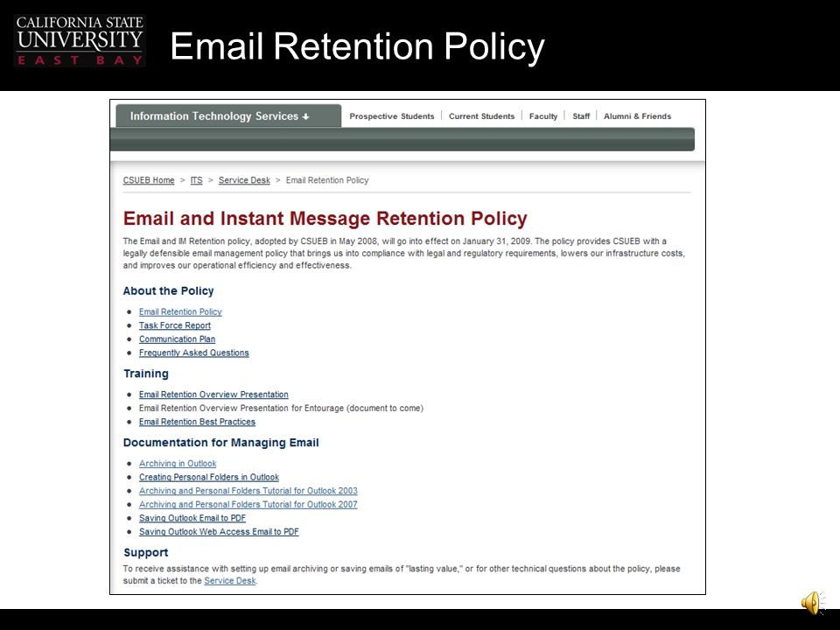840x630 pixels.
Task: Follow the Service Desk link under Support
Action: 230,581
